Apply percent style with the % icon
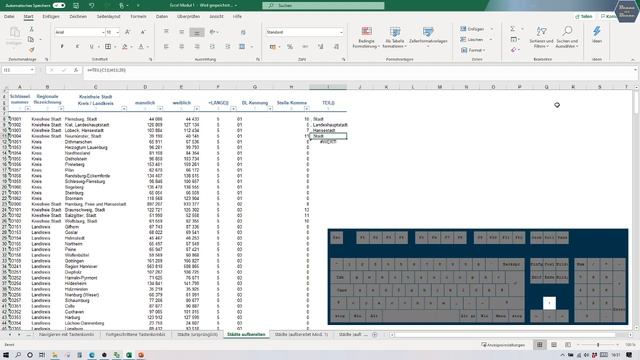Screen dimensions: 640x360 [x=289, y=47]
